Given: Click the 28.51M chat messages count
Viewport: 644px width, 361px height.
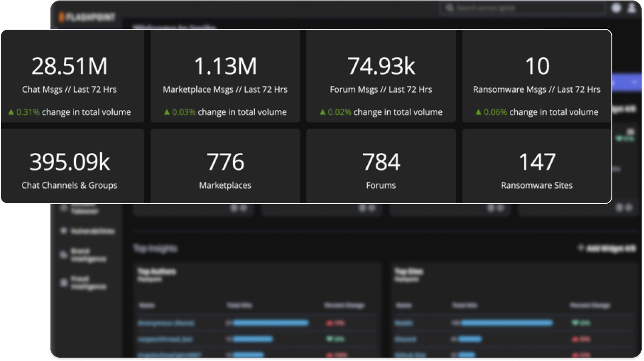Looking at the screenshot, I should 69,66.
